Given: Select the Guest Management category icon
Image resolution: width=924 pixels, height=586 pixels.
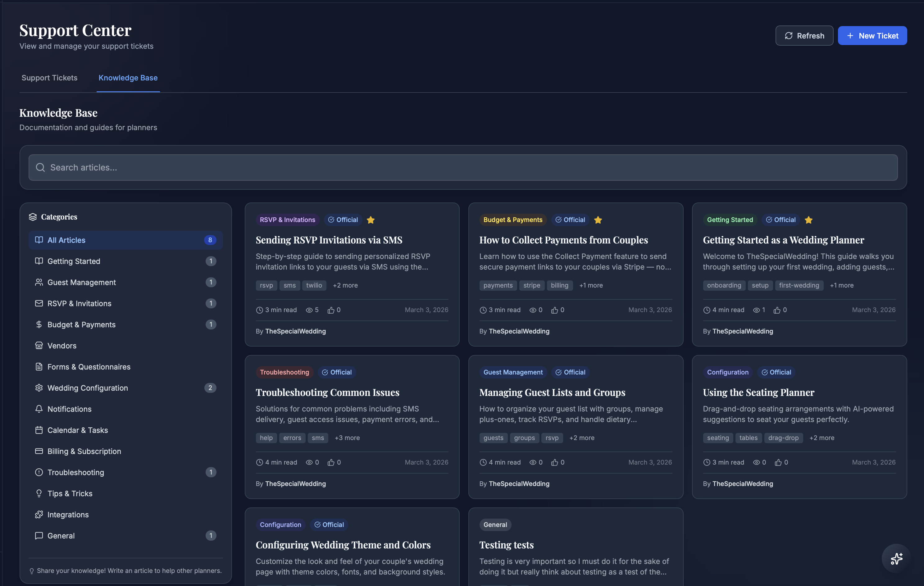Looking at the screenshot, I should tap(39, 282).
